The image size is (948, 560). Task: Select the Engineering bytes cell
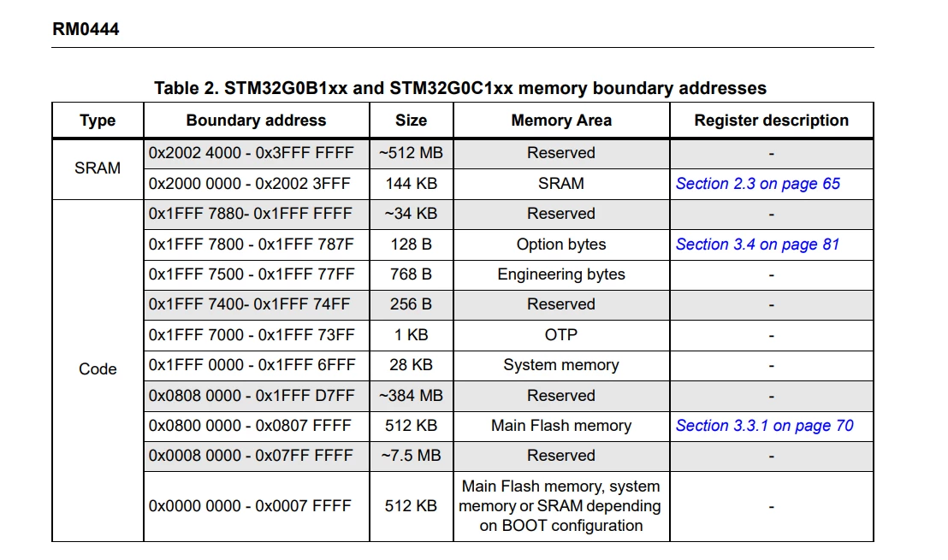tap(561, 274)
